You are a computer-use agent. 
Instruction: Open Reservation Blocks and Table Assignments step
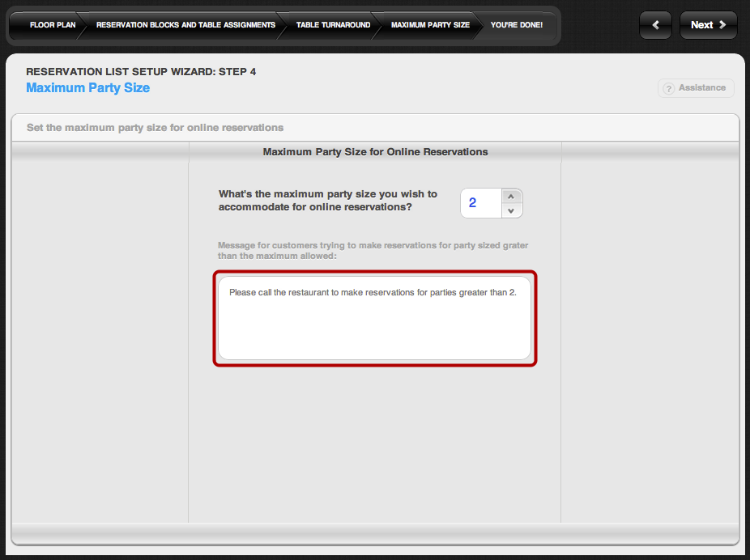click(x=185, y=25)
